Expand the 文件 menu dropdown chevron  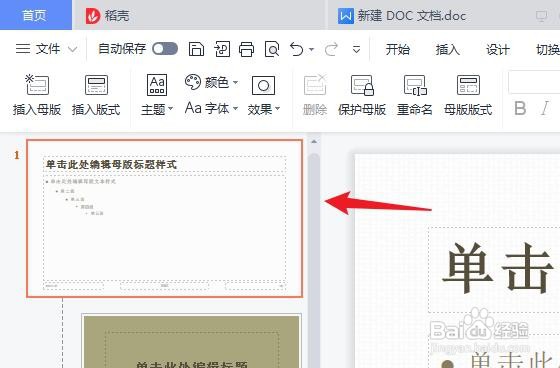pyautogui.click(x=72, y=49)
